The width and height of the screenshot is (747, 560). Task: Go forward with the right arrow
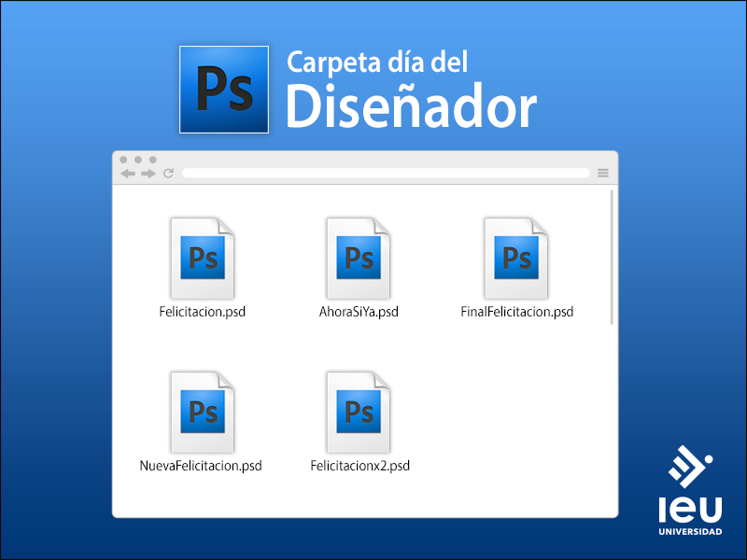pos(148,174)
